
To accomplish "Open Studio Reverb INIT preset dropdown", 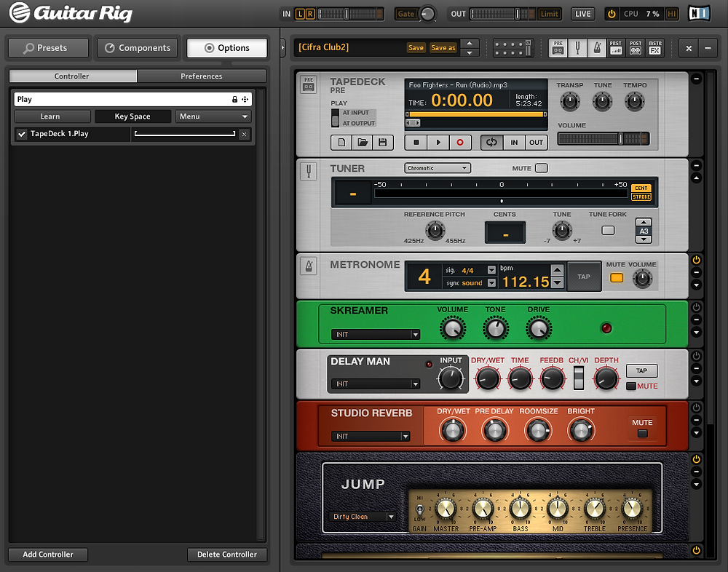I will click(x=371, y=437).
